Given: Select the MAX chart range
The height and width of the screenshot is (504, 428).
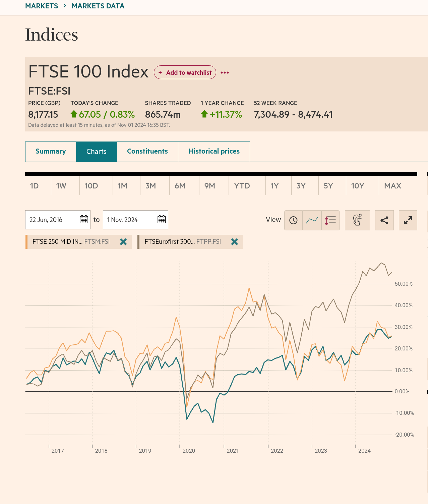Looking at the screenshot, I should tap(392, 186).
